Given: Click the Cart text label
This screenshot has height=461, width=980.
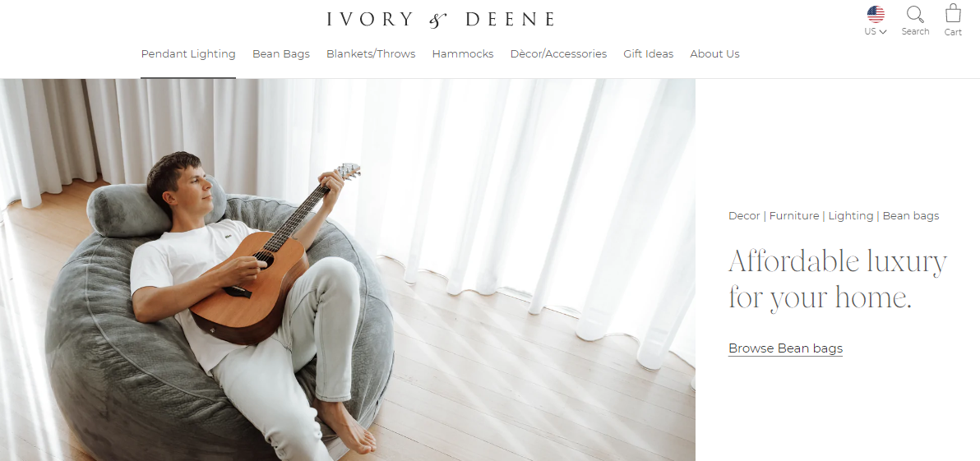Looking at the screenshot, I should coord(953,33).
